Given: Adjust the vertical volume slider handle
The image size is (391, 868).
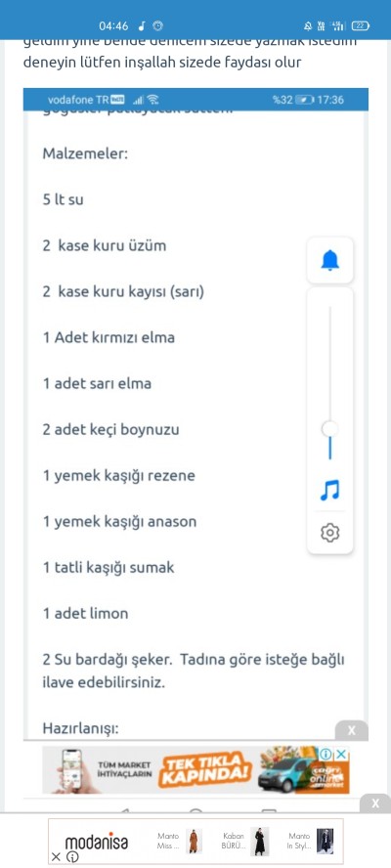Looking at the screenshot, I should tap(330, 428).
